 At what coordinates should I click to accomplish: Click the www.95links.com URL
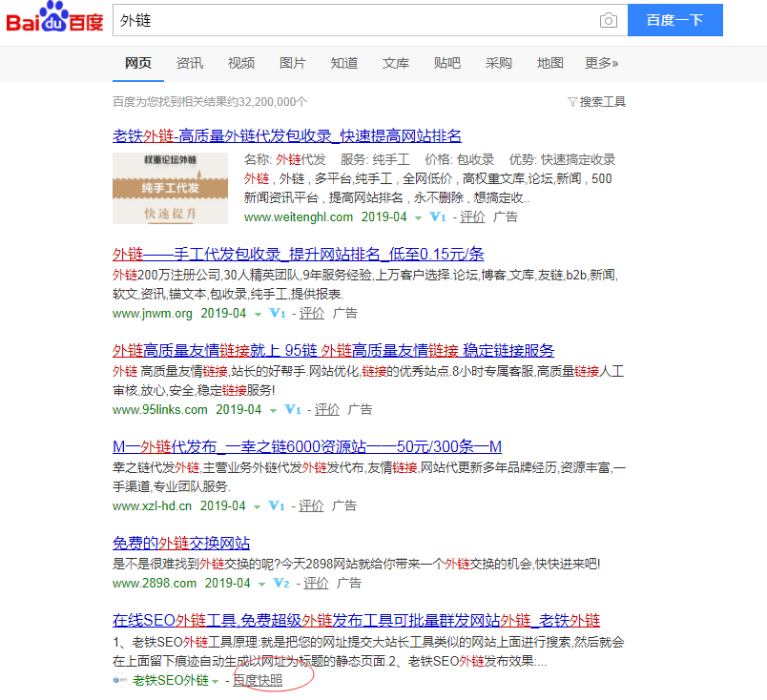coord(160,409)
